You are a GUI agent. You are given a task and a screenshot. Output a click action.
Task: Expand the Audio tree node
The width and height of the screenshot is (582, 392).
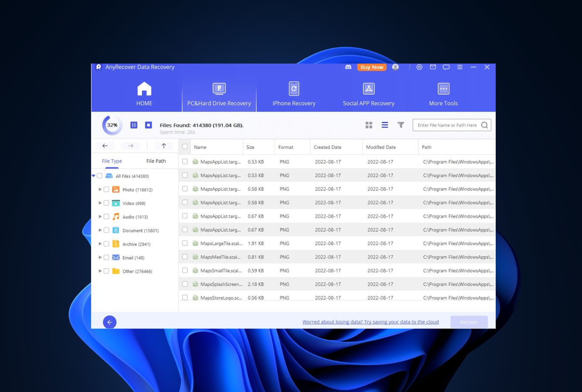point(100,216)
